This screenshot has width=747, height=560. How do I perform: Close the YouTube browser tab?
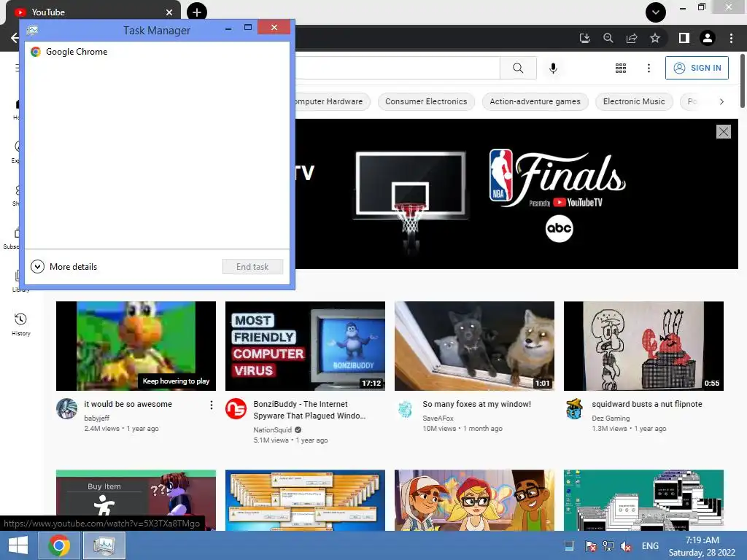pos(169,12)
